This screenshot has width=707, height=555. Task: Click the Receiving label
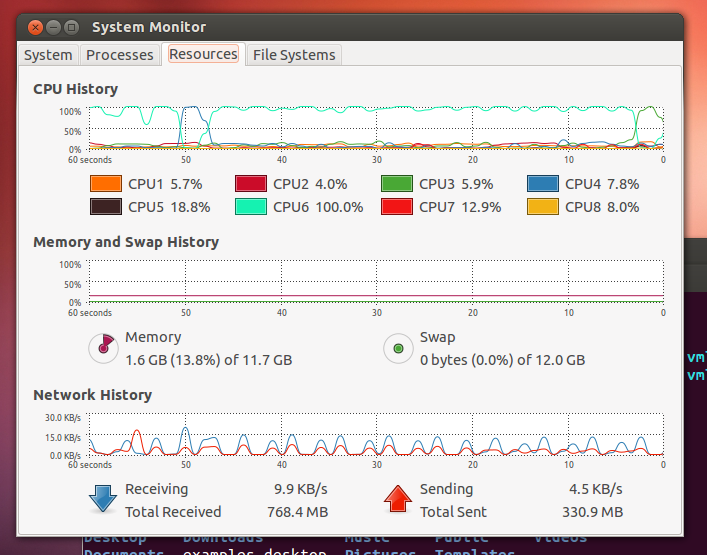pyautogui.click(x=156, y=489)
